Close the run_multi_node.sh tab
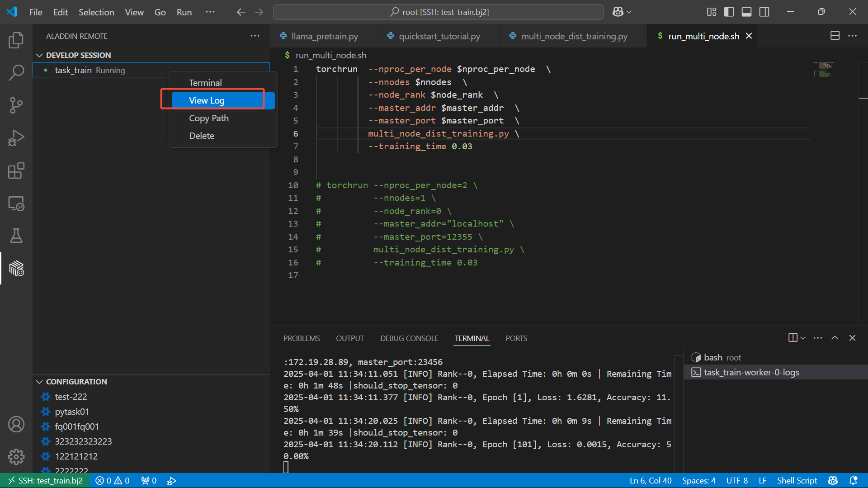The height and width of the screenshot is (488, 868). click(749, 36)
